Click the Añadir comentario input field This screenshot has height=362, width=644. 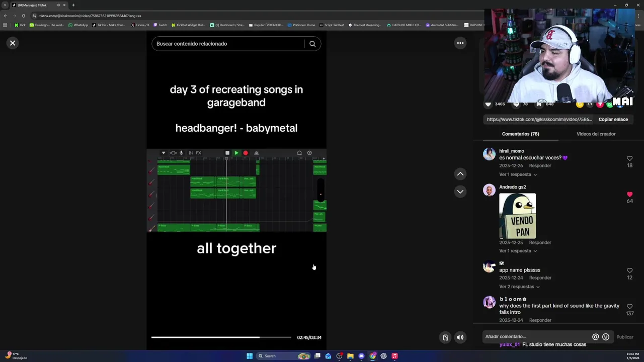click(x=536, y=337)
